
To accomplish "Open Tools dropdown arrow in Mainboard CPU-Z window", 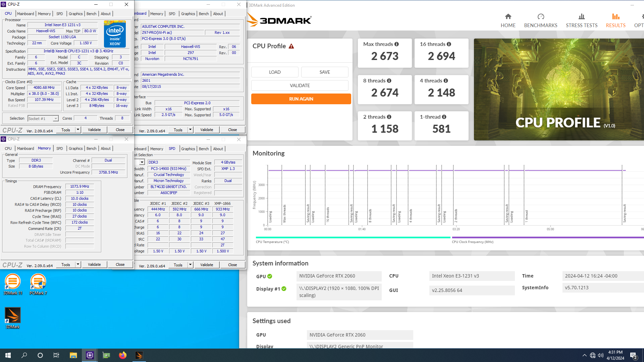I will [190, 130].
